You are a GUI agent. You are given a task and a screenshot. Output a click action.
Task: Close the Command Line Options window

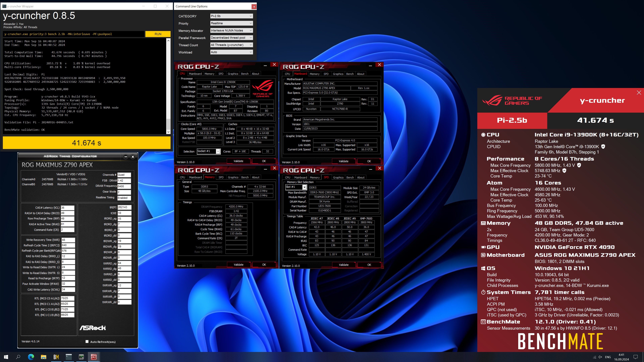254,7
